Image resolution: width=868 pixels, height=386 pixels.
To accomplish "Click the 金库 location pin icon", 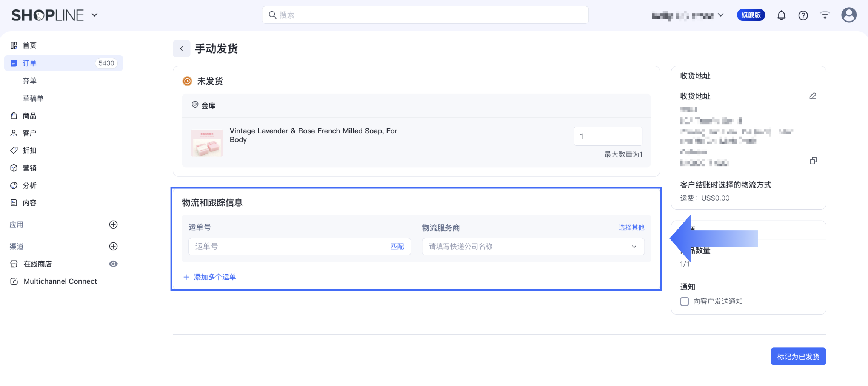I will pos(195,105).
